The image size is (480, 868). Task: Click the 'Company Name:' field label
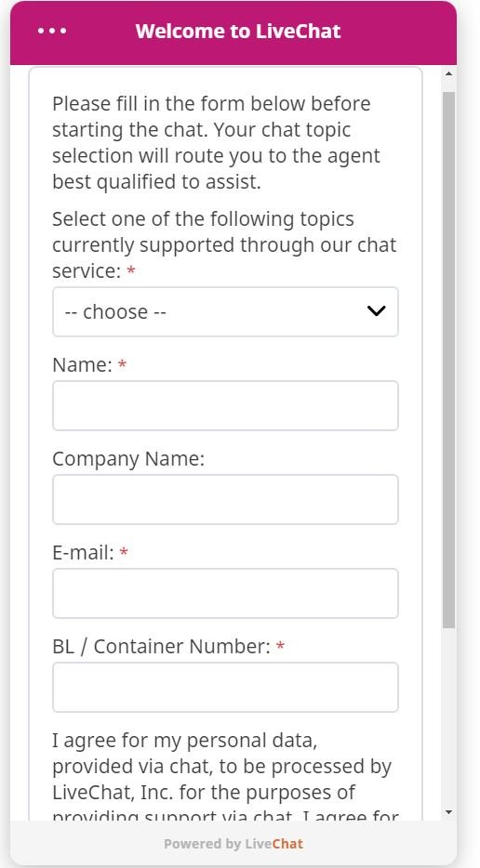tap(128, 459)
